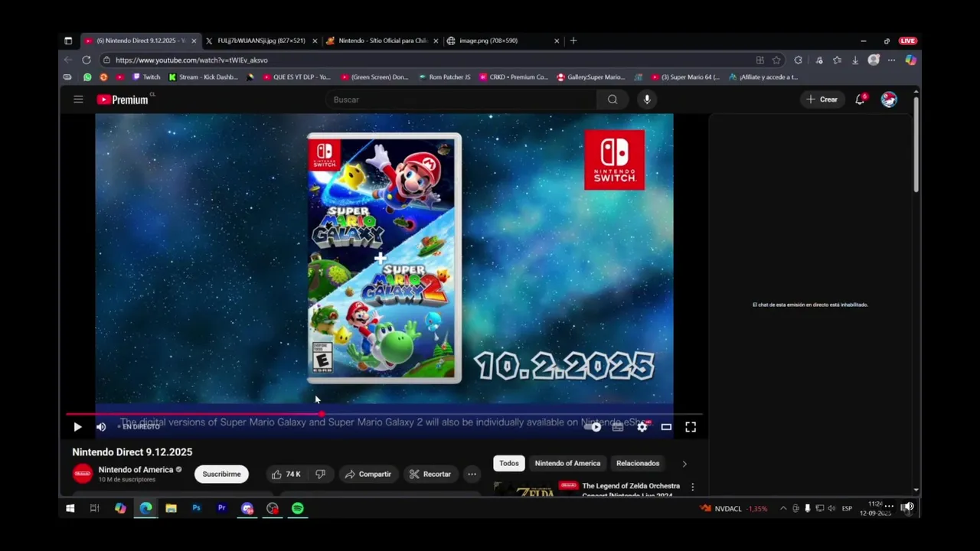Open File Explorer from the taskbar

click(x=171, y=508)
